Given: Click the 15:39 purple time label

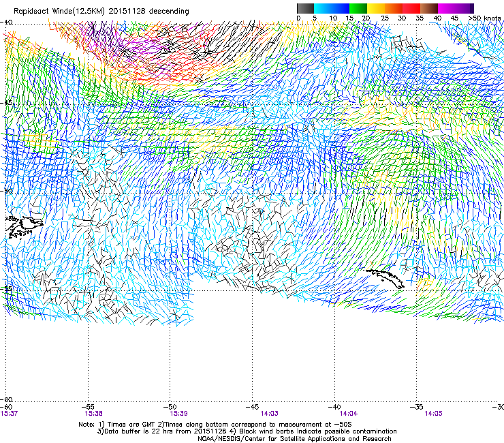Looking at the screenshot, I should 178,414.
